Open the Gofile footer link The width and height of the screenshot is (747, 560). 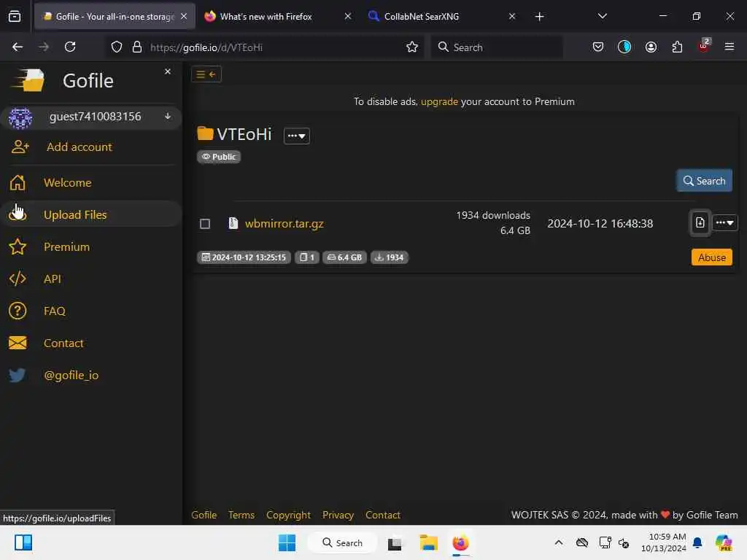click(x=204, y=516)
